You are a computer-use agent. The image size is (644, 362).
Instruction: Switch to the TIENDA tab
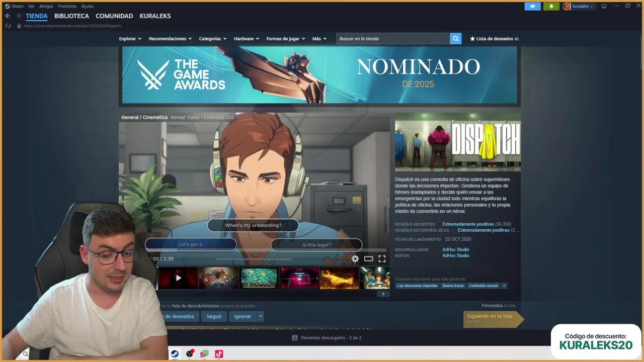tap(37, 16)
